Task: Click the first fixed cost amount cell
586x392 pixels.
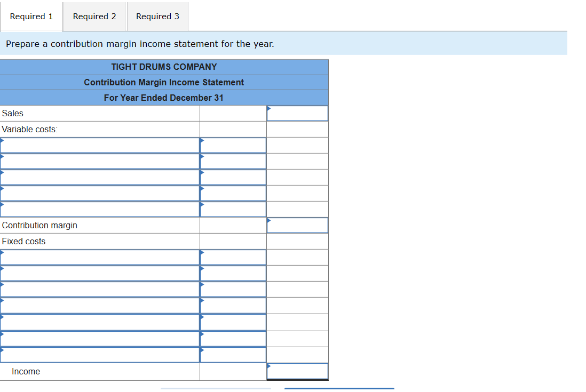Action: tap(233, 257)
